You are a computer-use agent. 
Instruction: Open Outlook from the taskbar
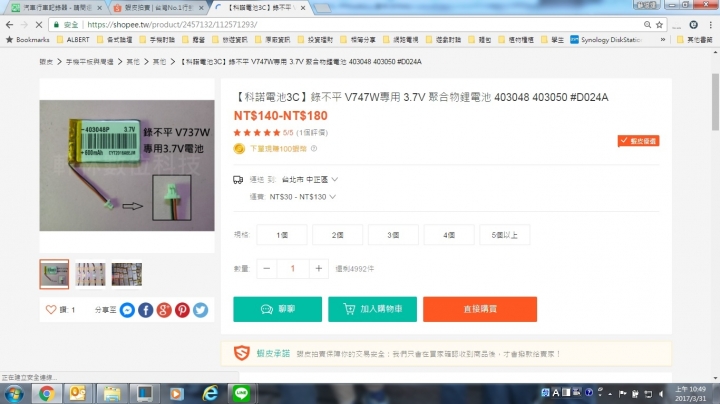(x=78, y=394)
